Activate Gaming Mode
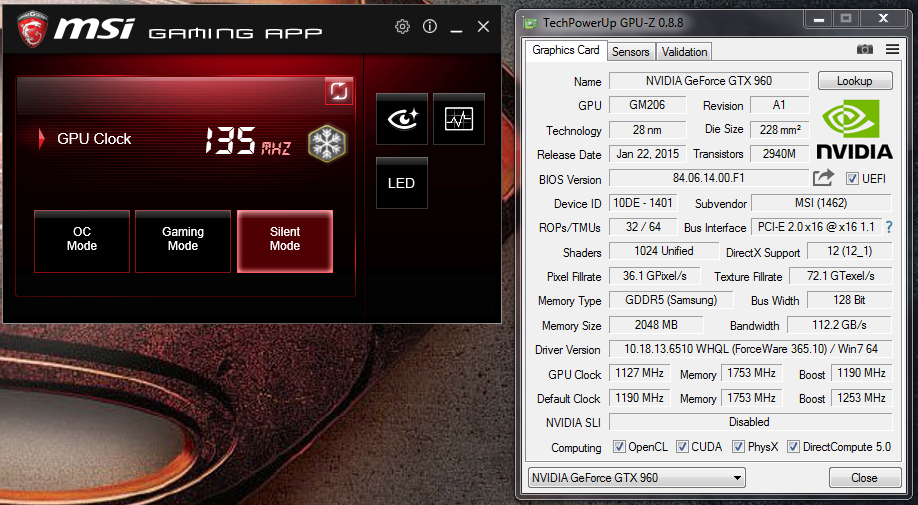The image size is (918, 505). [183, 241]
